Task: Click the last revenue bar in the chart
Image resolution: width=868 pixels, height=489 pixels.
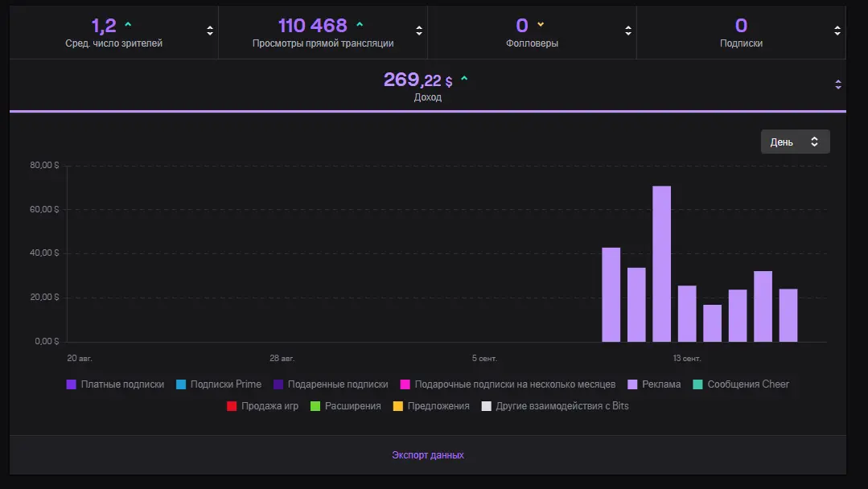Action: (x=788, y=315)
